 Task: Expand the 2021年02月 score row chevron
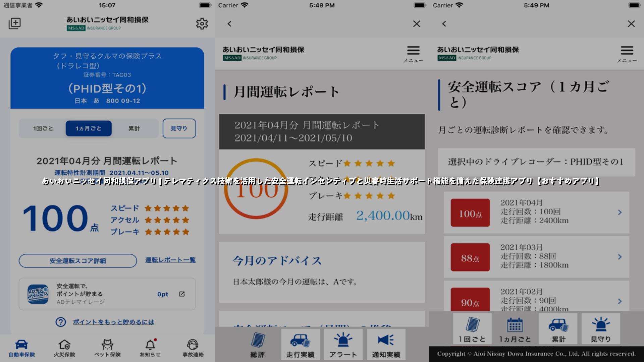[620, 301]
